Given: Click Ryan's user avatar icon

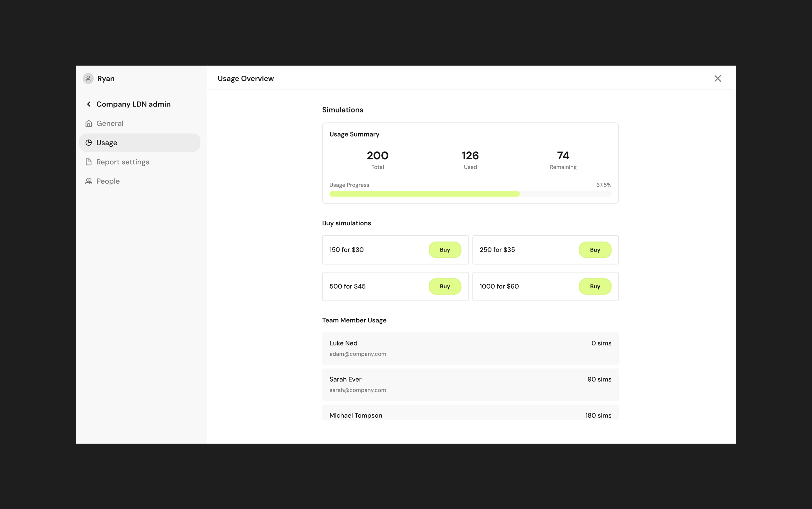Looking at the screenshot, I should pyautogui.click(x=88, y=78).
